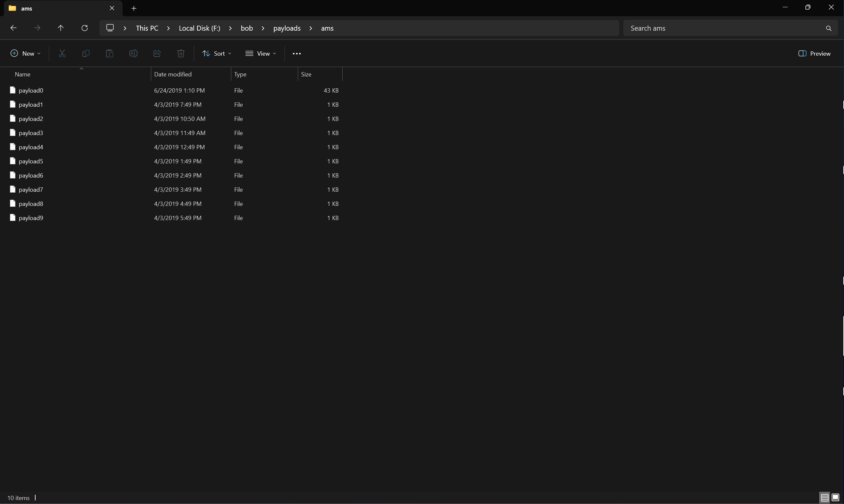Open the See more ellipsis menu

296,53
